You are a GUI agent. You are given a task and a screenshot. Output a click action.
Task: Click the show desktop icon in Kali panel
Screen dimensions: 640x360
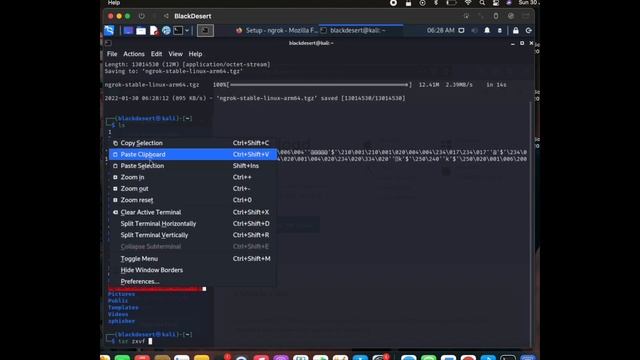pyautogui.click(x=128, y=31)
